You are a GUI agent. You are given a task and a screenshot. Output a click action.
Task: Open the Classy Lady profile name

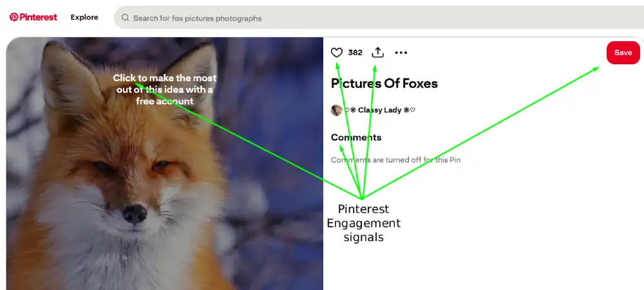coord(379,110)
